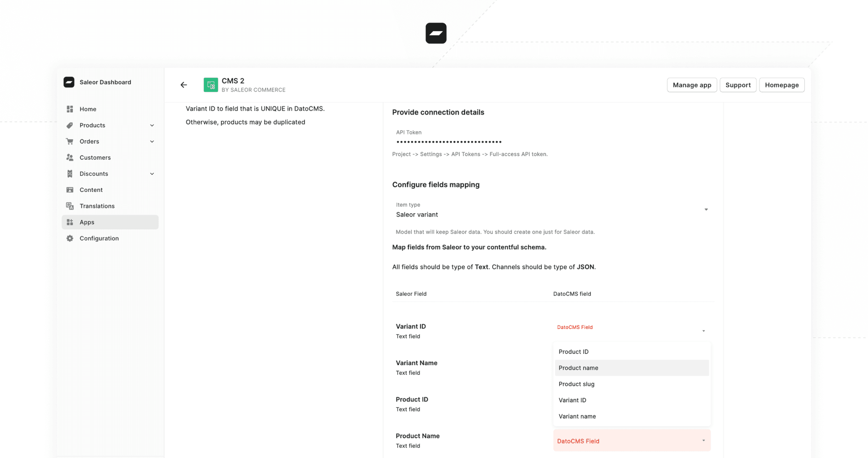Click the Variant ID dropdown arrow
Screen dimensions: 868x458
(703, 331)
